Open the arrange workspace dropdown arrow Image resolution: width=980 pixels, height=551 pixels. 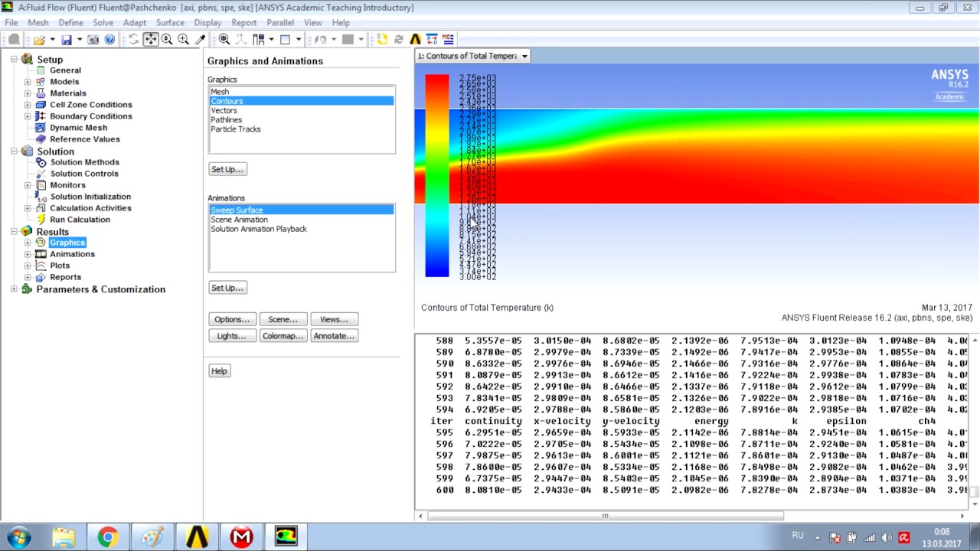(x=271, y=39)
